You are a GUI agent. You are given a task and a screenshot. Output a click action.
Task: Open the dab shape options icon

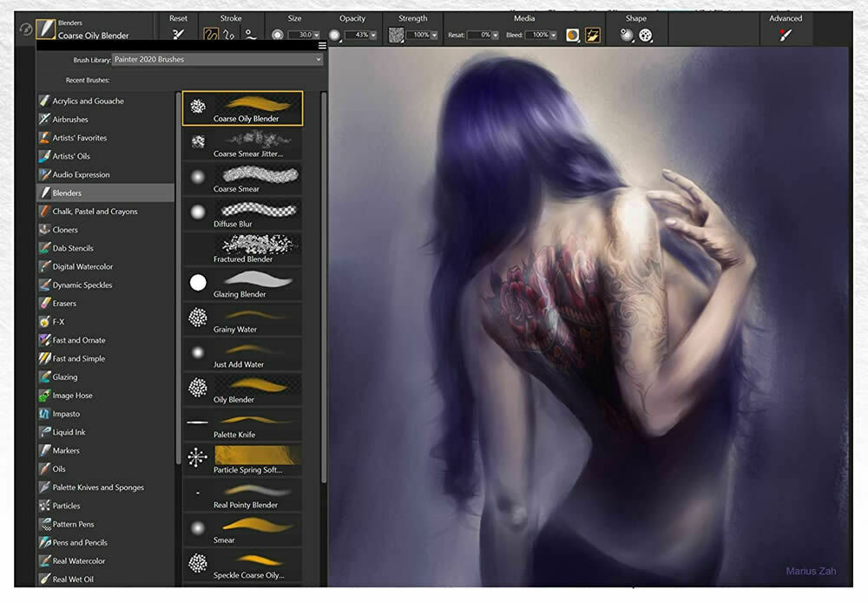(x=646, y=36)
